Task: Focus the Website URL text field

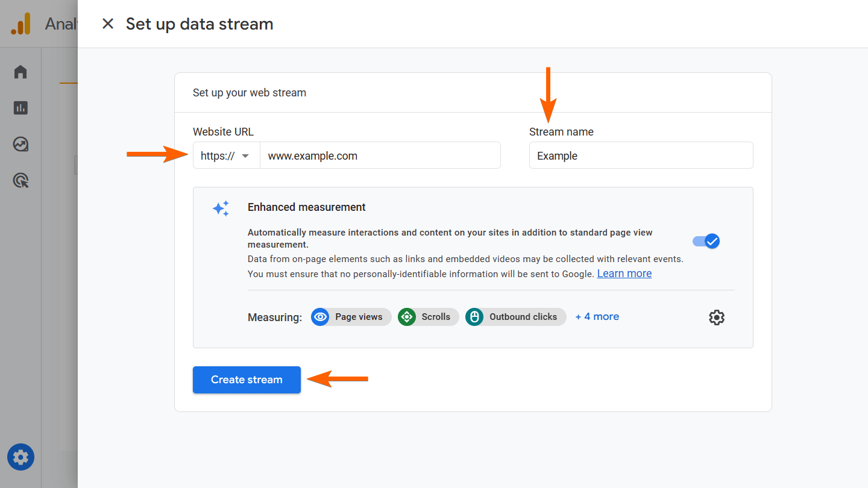Action: click(380, 155)
